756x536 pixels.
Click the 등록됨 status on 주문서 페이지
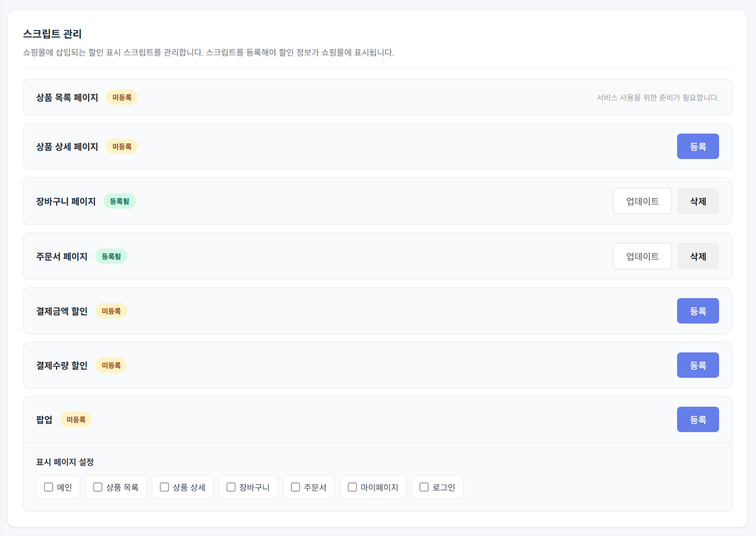[x=111, y=256]
